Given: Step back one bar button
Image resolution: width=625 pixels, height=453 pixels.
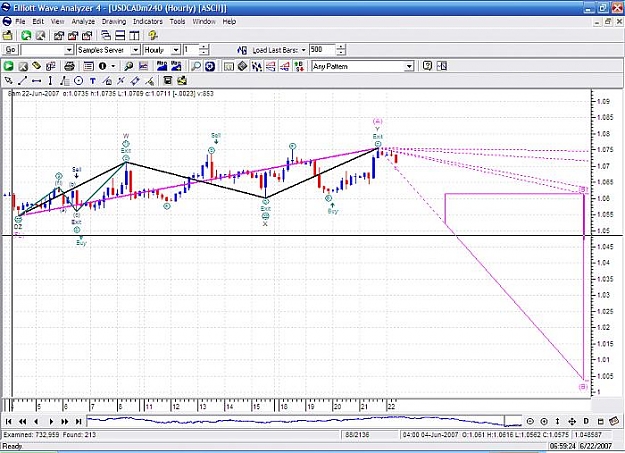Looking at the screenshot, I should [x=36, y=421].
